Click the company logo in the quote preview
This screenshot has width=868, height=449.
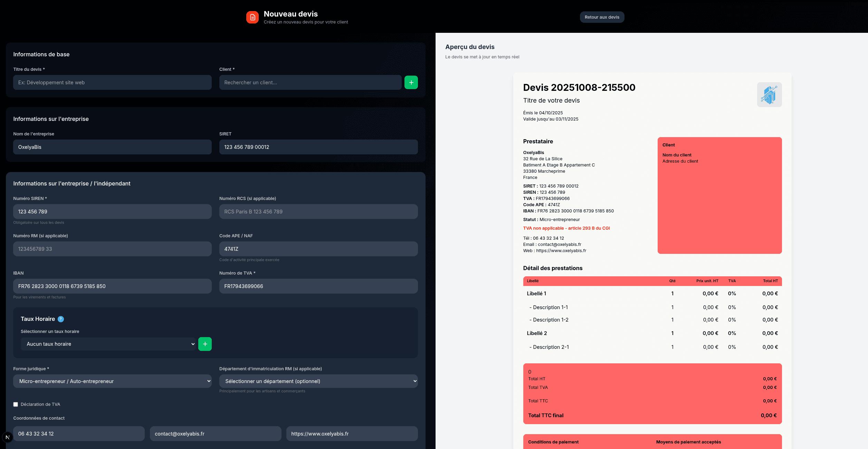coord(769,95)
